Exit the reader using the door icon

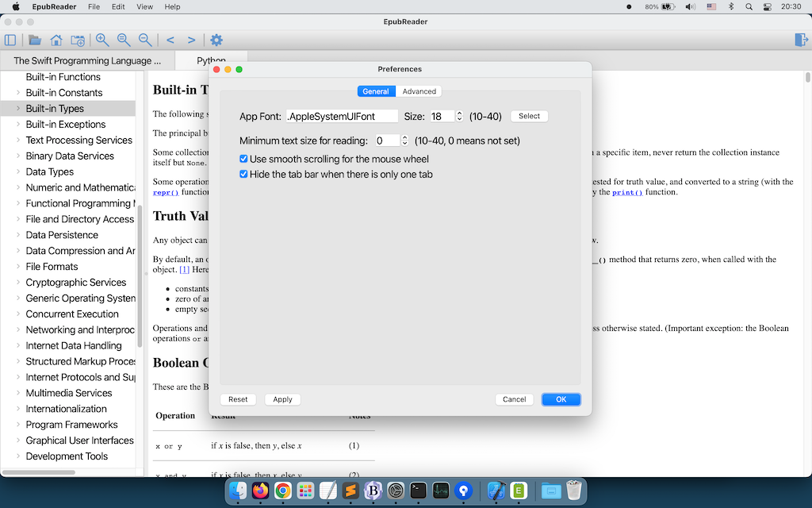[x=801, y=40]
